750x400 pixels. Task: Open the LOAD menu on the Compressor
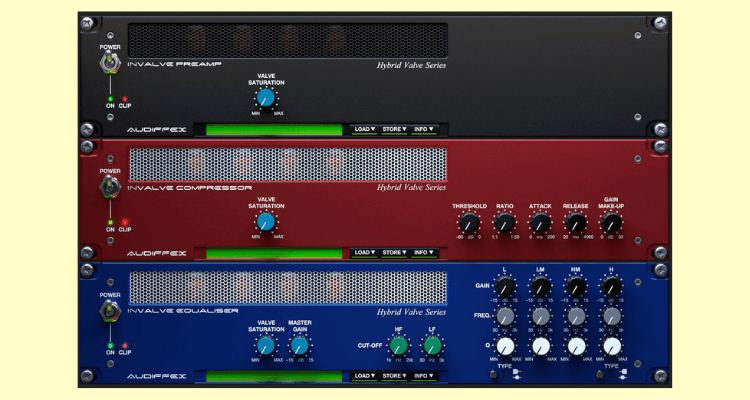pyautogui.click(x=364, y=253)
